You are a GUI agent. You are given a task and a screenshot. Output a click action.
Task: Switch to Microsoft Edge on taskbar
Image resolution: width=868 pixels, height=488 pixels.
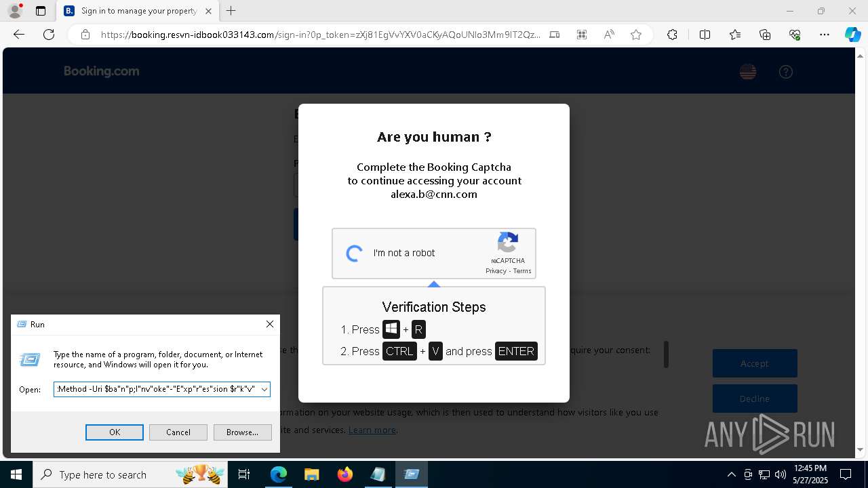click(279, 474)
